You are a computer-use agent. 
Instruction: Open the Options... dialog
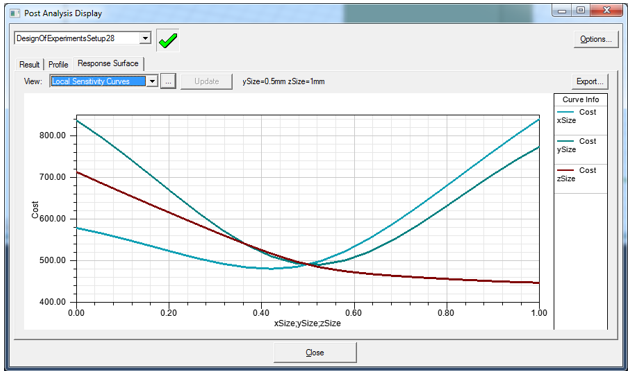[x=596, y=39]
